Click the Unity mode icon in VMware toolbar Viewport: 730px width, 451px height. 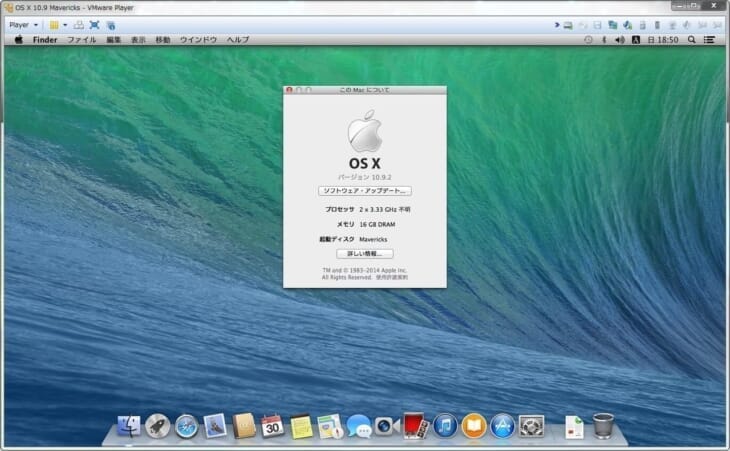pyautogui.click(x=110, y=25)
